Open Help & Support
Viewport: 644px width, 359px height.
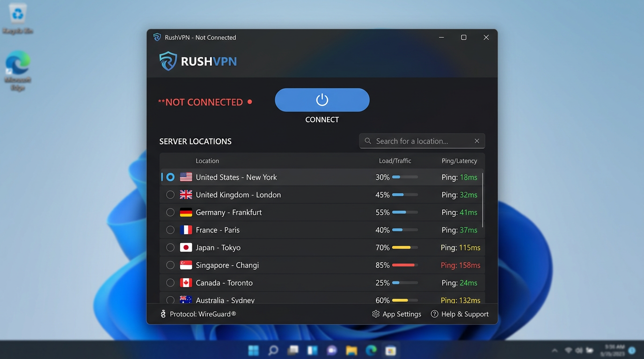460,314
